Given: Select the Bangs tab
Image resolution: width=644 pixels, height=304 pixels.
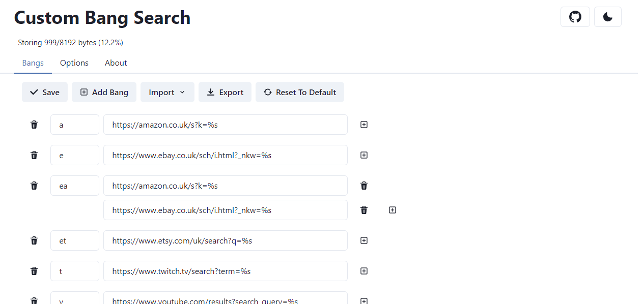Looking at the screenshot, I should coord(33,63).
